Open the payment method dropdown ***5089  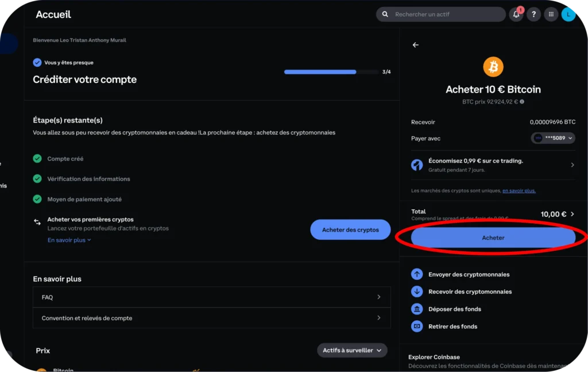point(553,138)
